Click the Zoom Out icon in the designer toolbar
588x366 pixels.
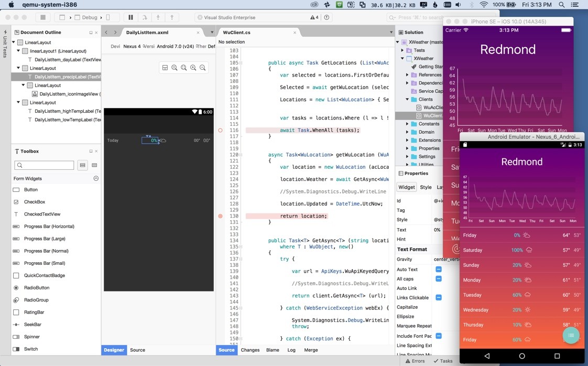tap(202, 68)
